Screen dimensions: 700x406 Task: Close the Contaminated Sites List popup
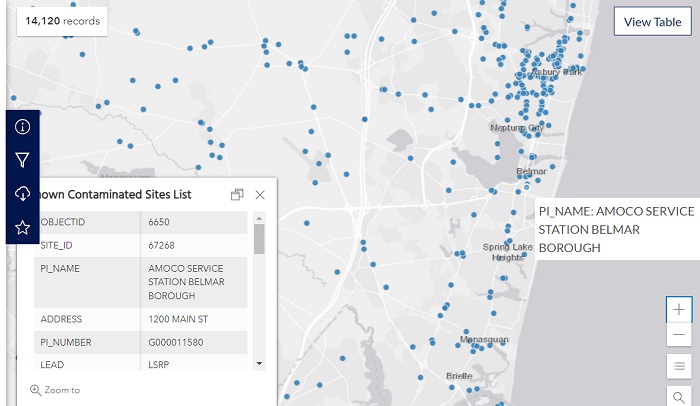(x=260, y=195)
